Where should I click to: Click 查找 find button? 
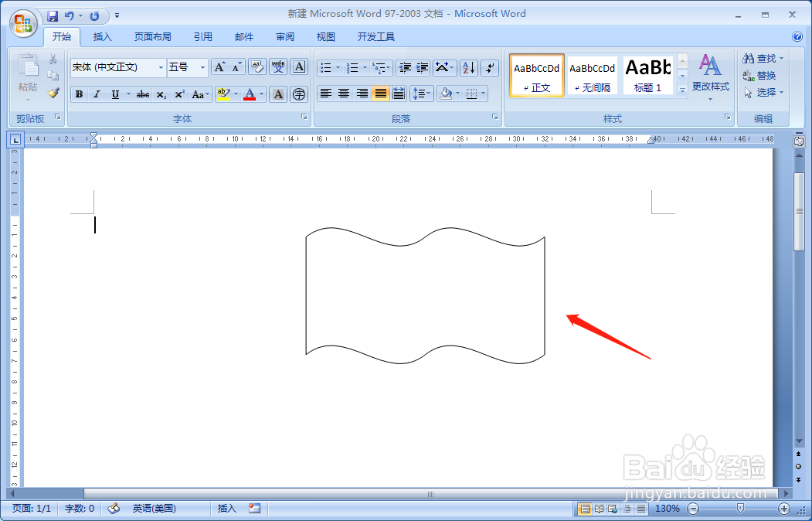pyautogui.click(x=763, y=59)
